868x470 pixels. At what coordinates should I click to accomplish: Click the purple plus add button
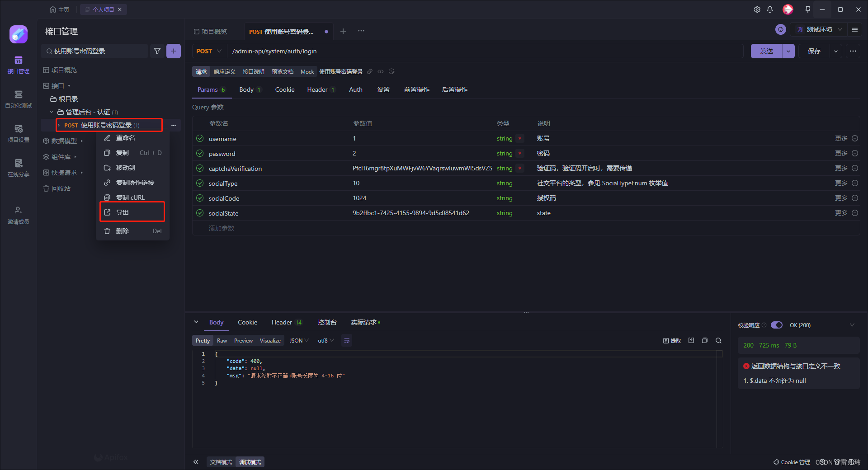point(174,51)
